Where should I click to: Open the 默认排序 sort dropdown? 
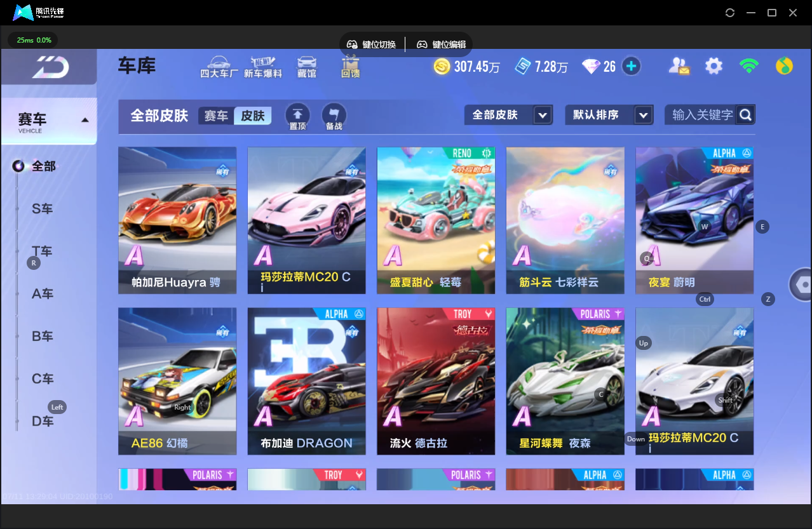(609, 115)
